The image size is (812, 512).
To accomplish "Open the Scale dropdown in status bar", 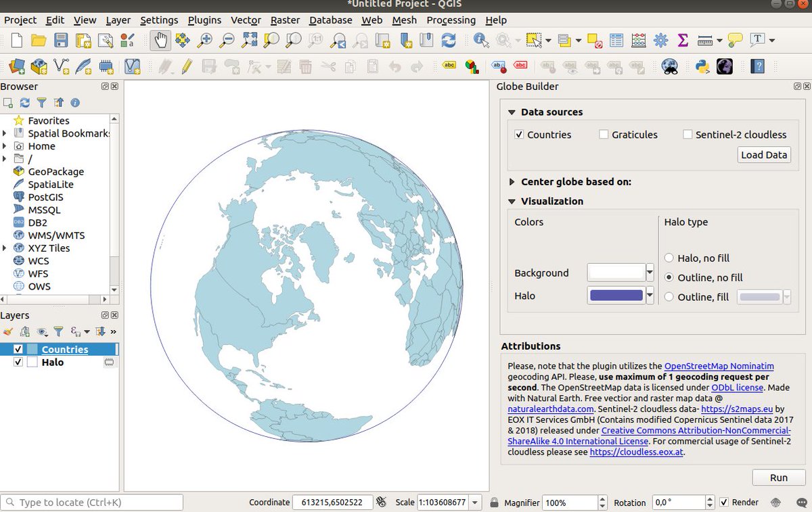I will [476, 503].
